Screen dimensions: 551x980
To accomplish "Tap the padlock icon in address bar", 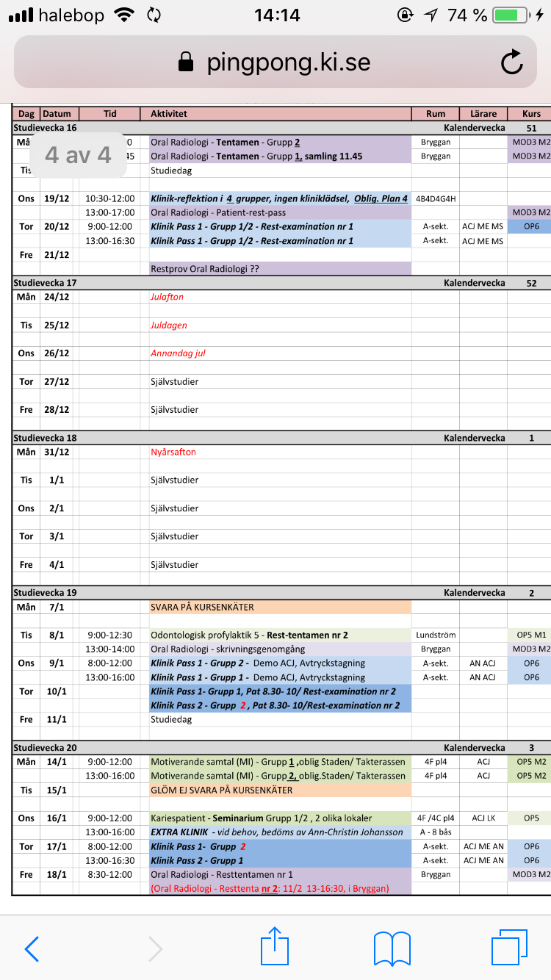I will 187,62.
